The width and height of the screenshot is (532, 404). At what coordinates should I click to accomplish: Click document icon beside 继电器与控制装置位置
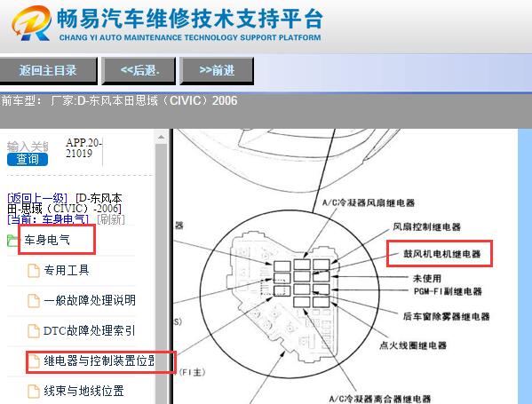pyautogui.click(x=33, y=360)
